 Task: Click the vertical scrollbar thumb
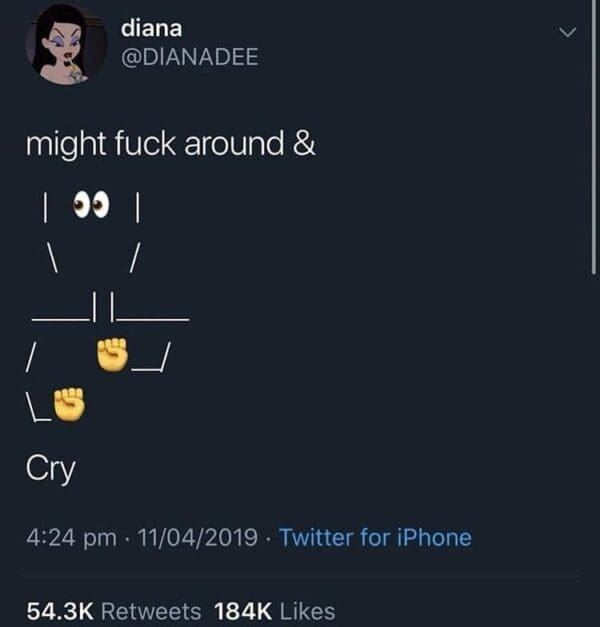[x=594, y=137]
